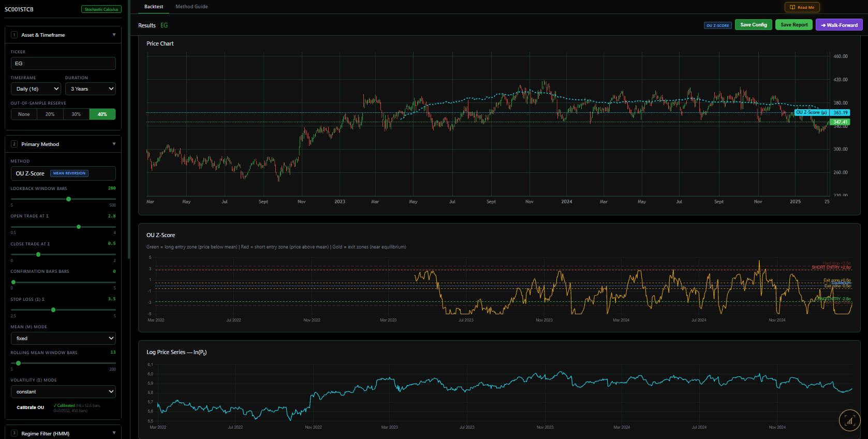Click the SHORT ENTRY +2.8σ line label
Viewport: 868px width, 439px height.
[831, 267]
